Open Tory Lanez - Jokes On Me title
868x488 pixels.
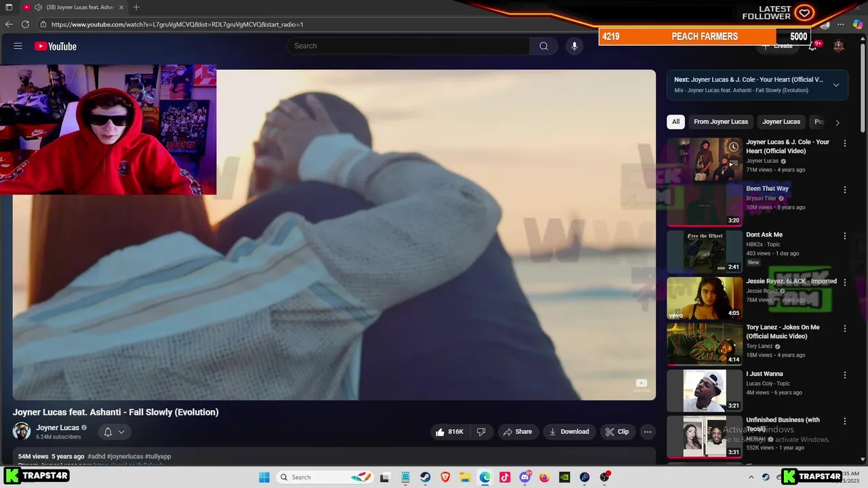(x=783, y=332)
